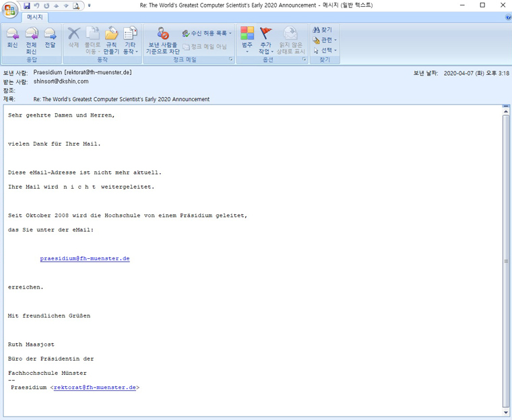This screenshot has height=420, width=512.
Task: Open print preview from quick access toolbar
Action: [x=75, y=5]
